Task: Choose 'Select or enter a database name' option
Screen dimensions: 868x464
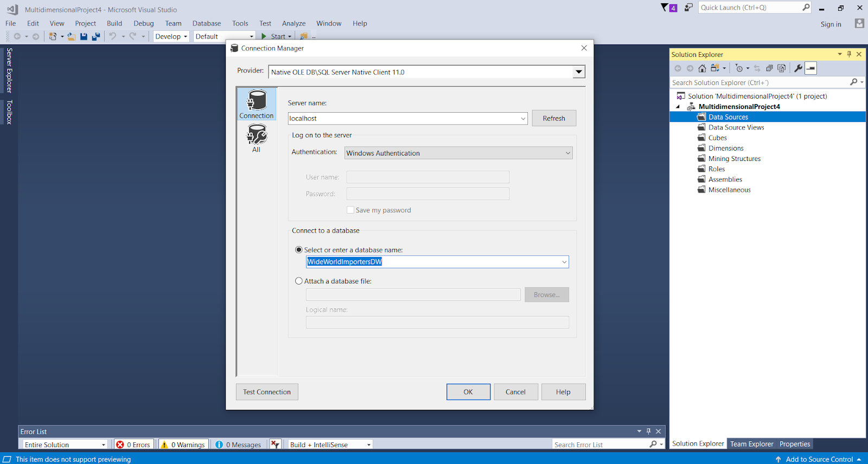Action: tap(299, 250)
